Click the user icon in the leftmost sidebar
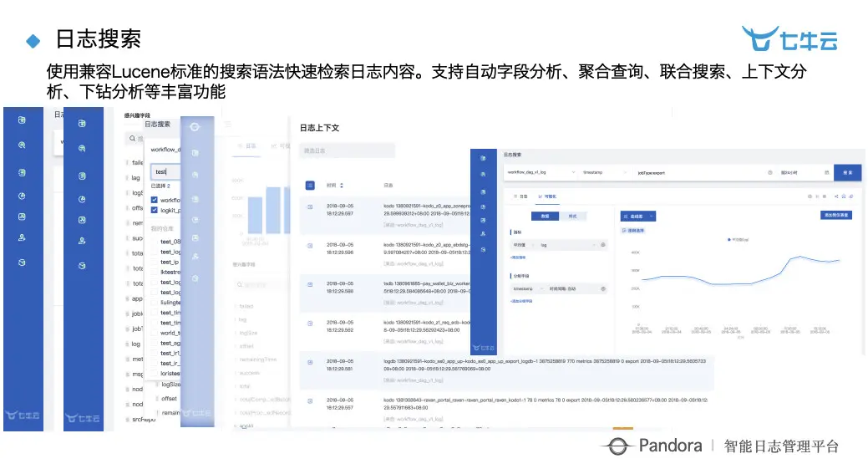This screenshot has height=469, width=868. (x=22, y=237)
